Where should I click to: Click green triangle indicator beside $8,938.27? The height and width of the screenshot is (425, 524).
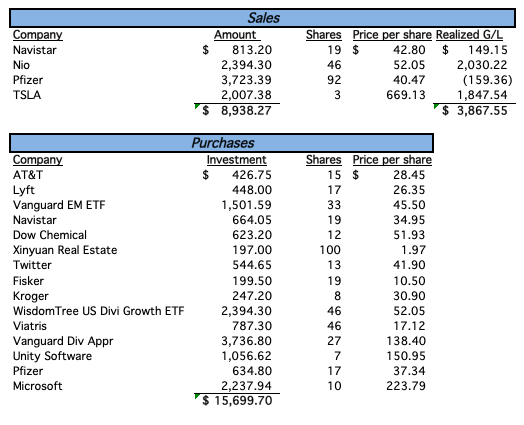(x=197, y=106)
